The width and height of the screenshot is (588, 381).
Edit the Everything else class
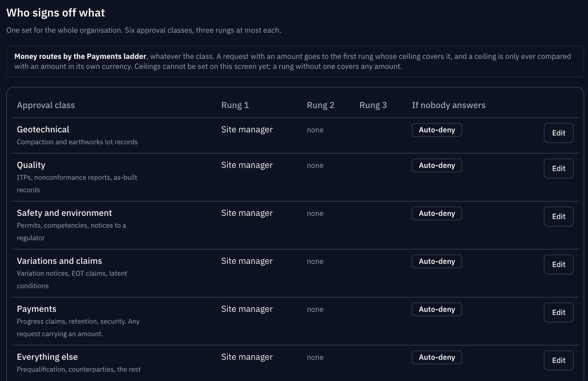tap(558, 360)
